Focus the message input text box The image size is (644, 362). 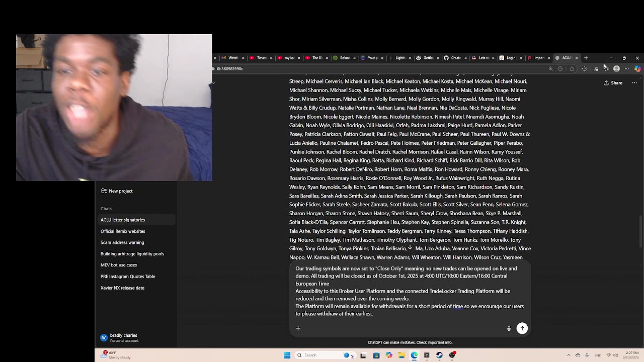click(x=410, y=291)
